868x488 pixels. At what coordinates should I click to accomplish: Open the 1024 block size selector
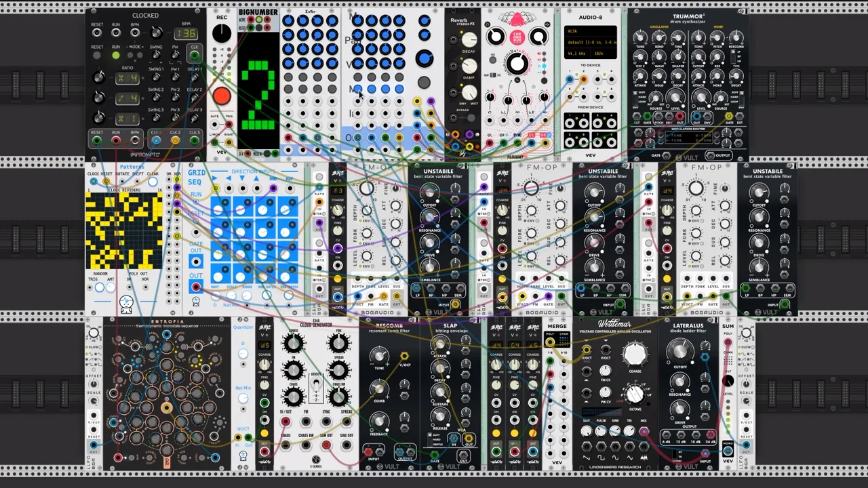604,53
